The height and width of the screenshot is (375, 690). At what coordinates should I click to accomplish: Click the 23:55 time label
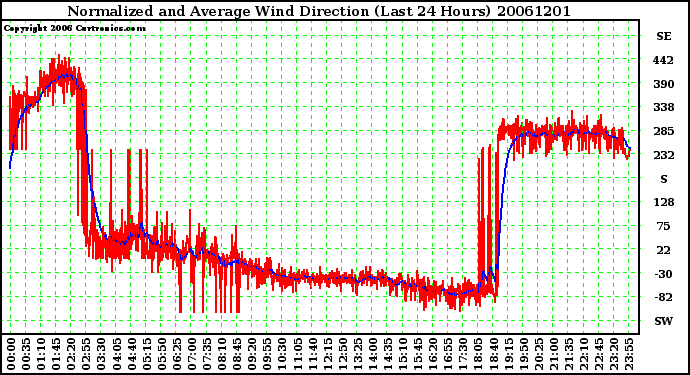click(628, 354)
